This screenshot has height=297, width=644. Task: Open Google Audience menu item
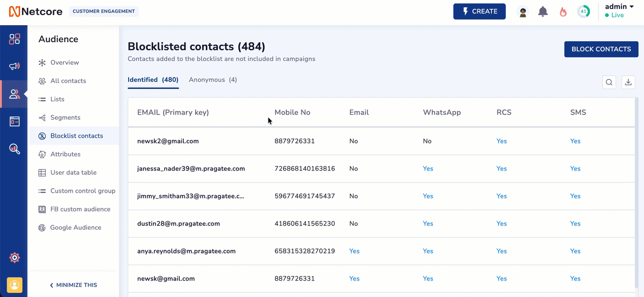[x=76, y=227]
